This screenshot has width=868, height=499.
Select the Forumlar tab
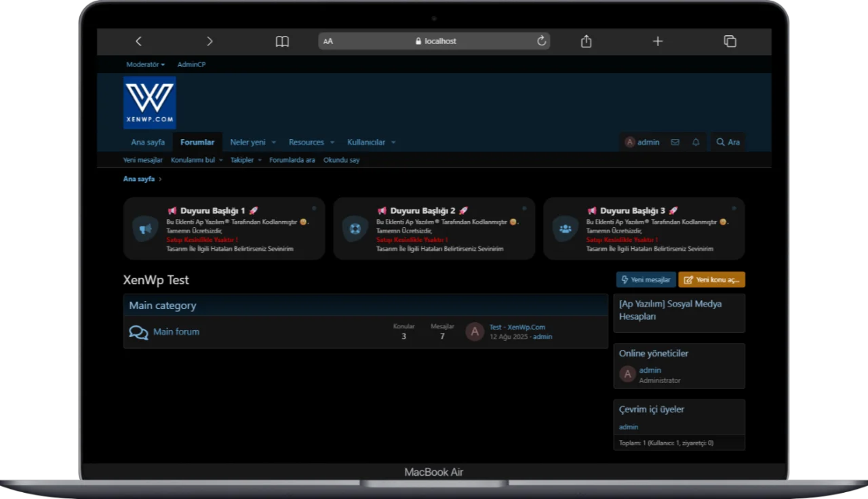197,142
